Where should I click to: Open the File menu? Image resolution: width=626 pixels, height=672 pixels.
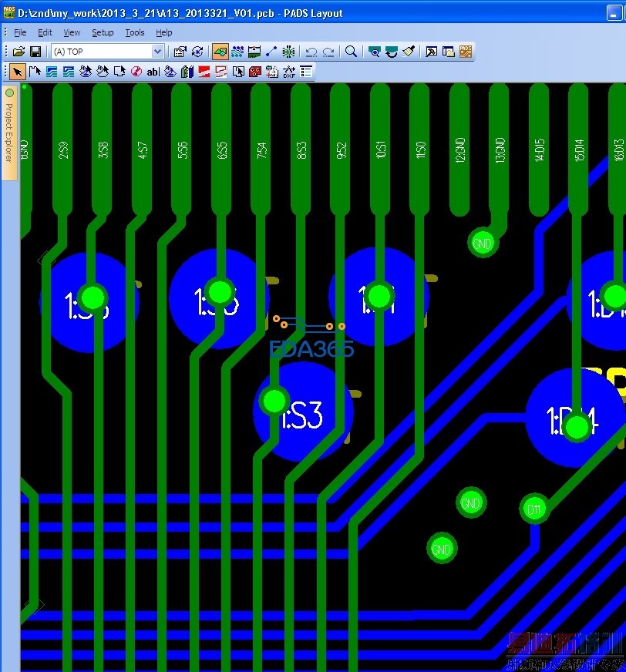pyautogui.click(x=20, y=32)
